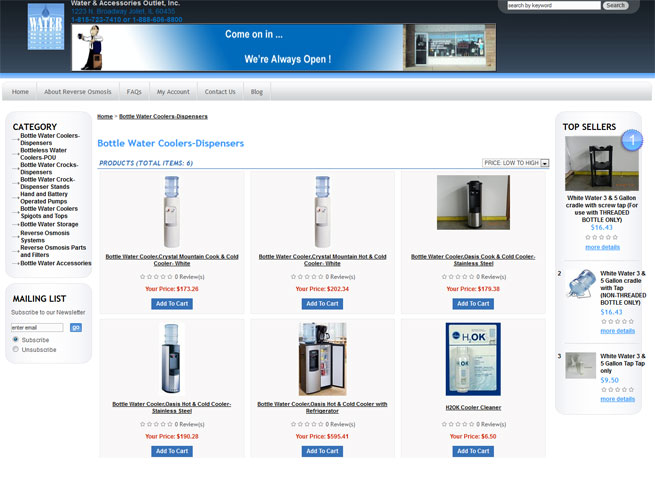Screen dimensions: 655x490
Task: Select Hand and Battery Operated Pumps category
Action: tap(44, 198)
